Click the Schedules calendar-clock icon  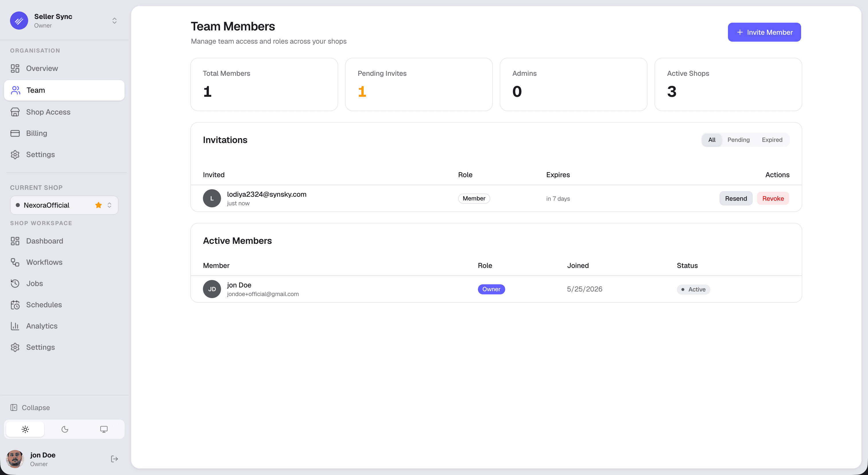[x=15, y=305]
